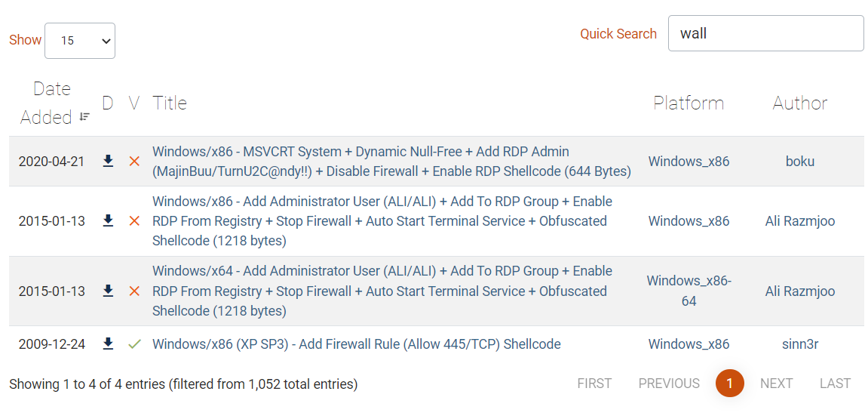The height and width of the screenshot is (416, 868).
Task: Jump to the LAST page
Action: click(x=835, y=384)
